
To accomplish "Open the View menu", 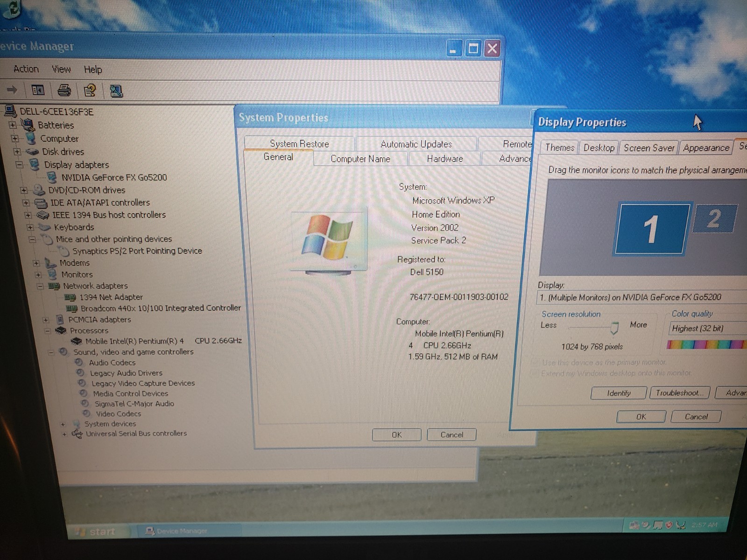I will click(x=61, y=70).
